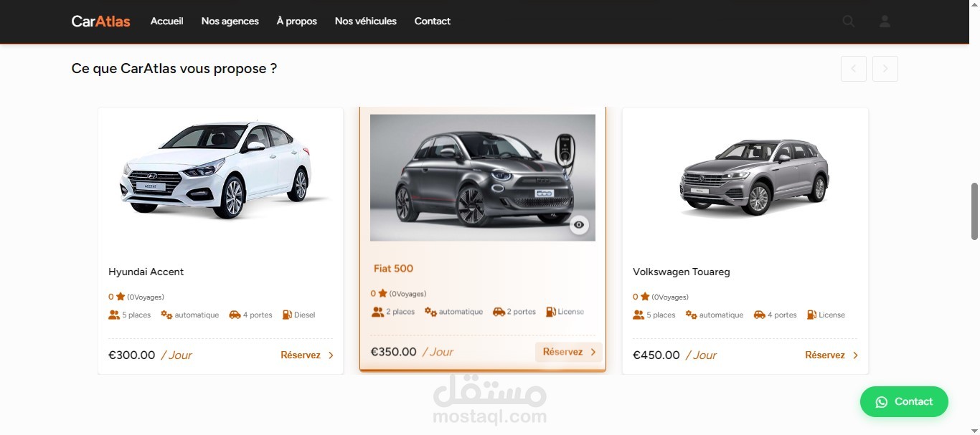Screen dimensions: 980x435
Task: Click the CarAtlas logo
Action: [x=101, y=21]
